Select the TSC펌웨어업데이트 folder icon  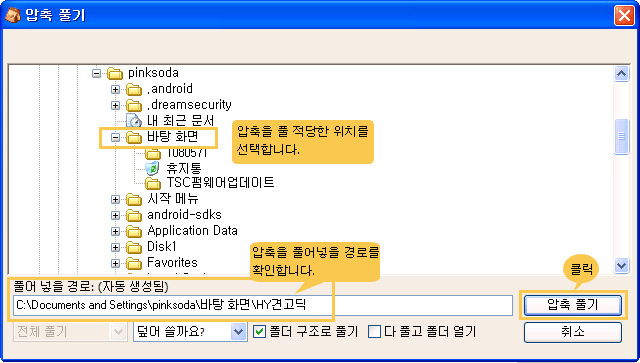[x=153, y=183]
